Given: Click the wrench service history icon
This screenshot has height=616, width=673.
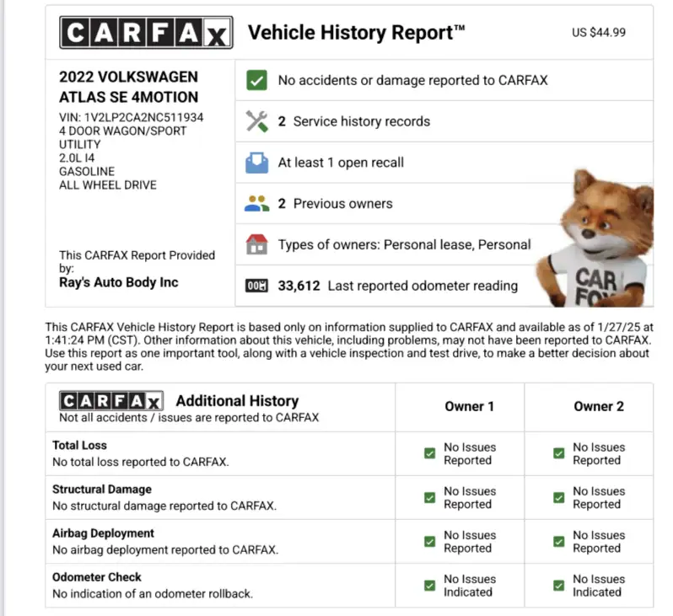Looking at the screenshot, I should 256,121.
